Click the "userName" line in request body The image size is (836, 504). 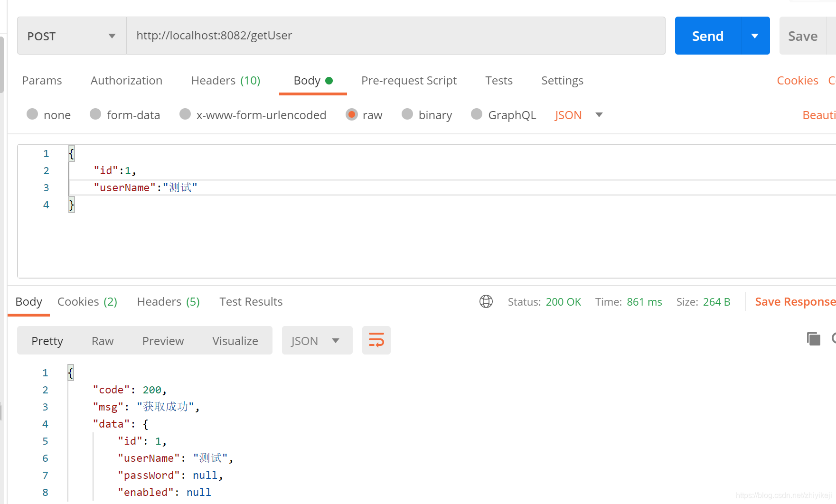(x=145, y=187)
